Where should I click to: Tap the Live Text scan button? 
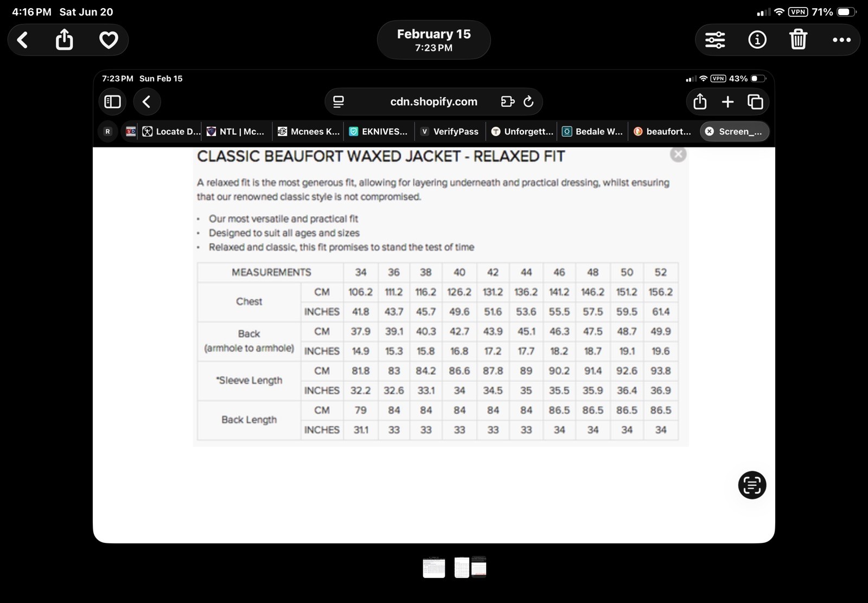(x=752, y=485)
